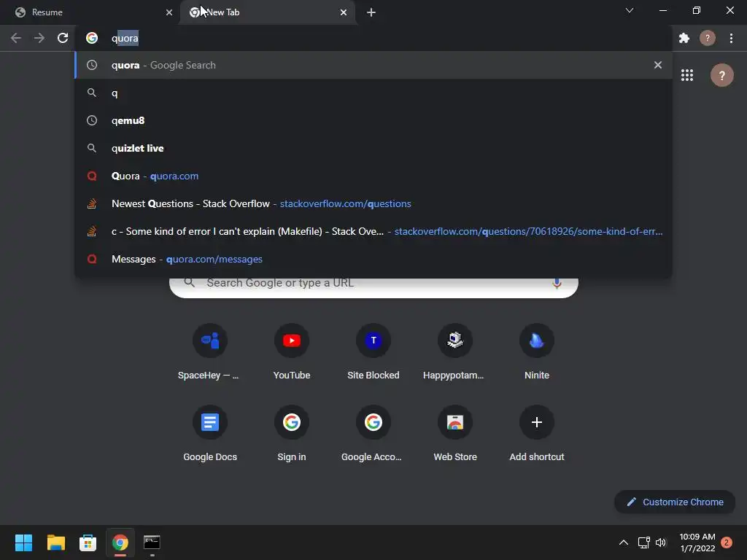Open a new tab with plus button
This screenshot has height=560, width=747.
pos(371,12)
